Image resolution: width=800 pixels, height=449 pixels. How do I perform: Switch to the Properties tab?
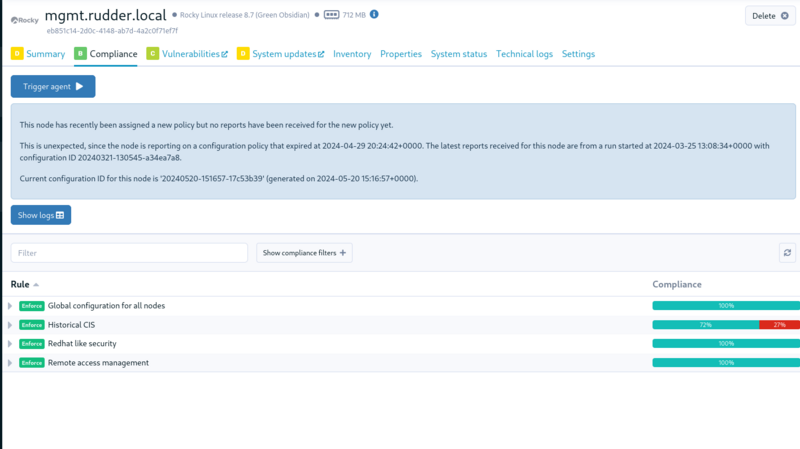tap(401, 54)
